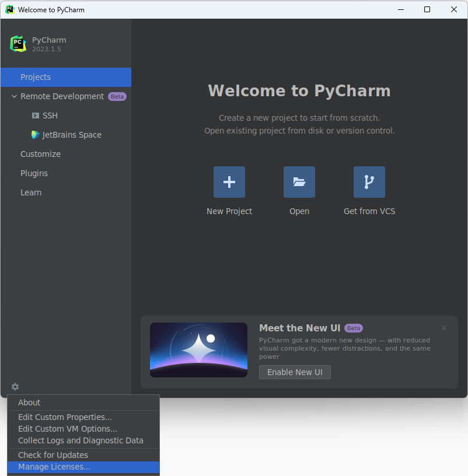Close the Welcome to PyCharm window
Screen dimensions: 468x476
click(454, 9)
